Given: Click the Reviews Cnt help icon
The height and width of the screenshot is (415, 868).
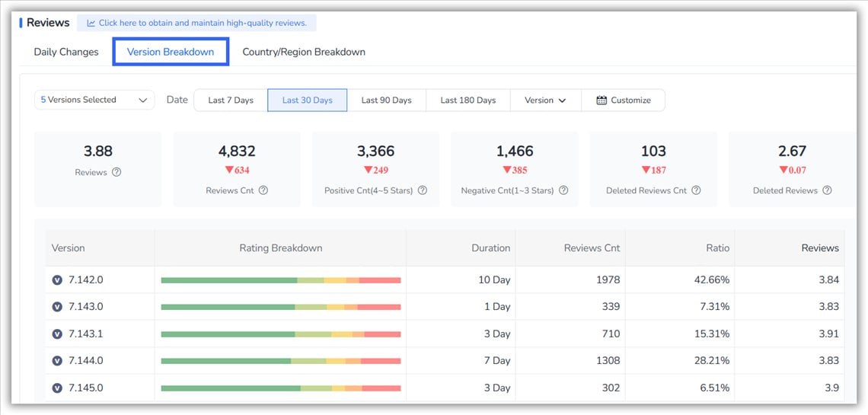Looking at the screenshot, I should coord(263,190).
